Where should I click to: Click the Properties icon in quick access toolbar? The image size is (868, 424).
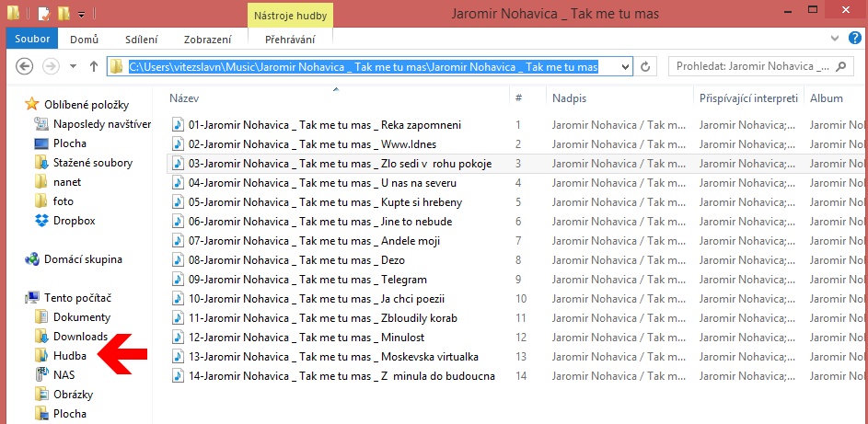click(x=43, y=14)
